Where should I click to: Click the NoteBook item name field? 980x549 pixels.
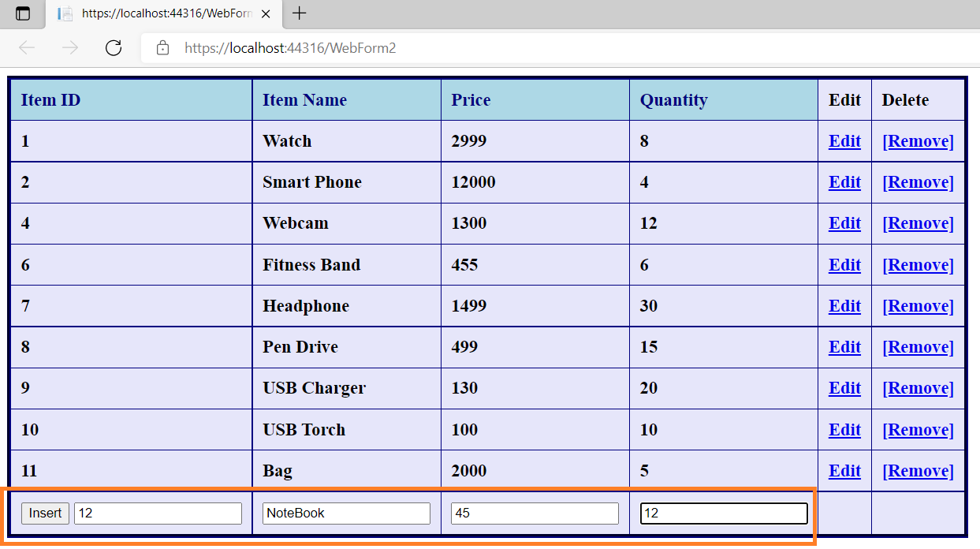[346, 514]
